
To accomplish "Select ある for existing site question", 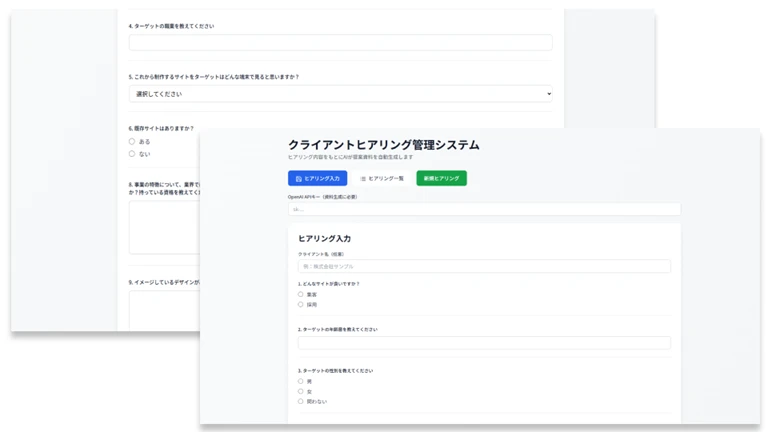I will [132, 142].
